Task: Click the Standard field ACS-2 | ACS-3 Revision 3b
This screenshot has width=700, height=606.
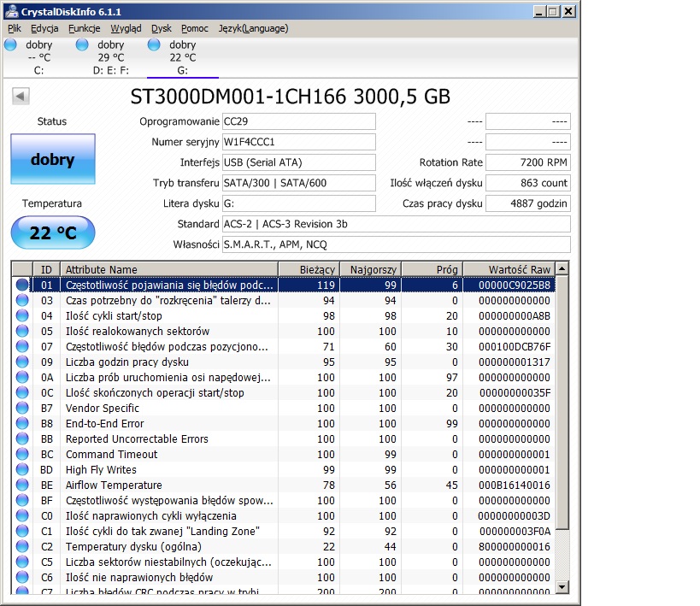Action: 396,224
